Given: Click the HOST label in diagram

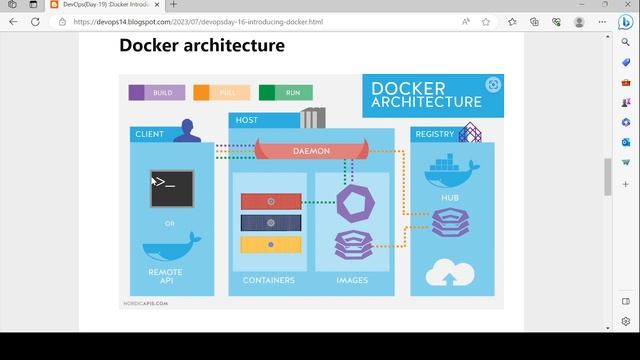Looking at the screenshot, I should [x=247, y=120].
